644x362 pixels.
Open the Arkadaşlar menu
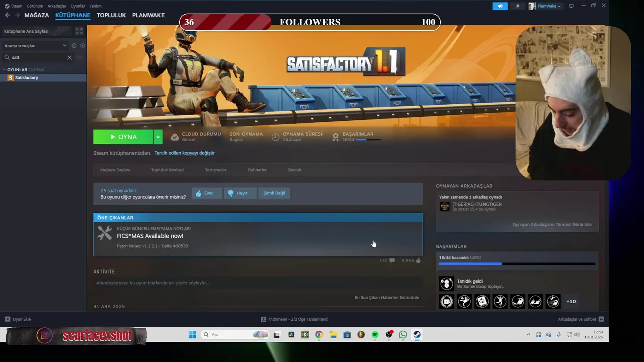click(x=57, y=6)
